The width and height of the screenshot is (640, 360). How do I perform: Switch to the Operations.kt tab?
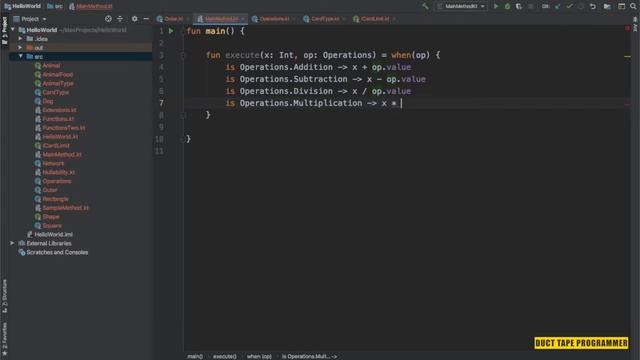click(x=273, y=19)
